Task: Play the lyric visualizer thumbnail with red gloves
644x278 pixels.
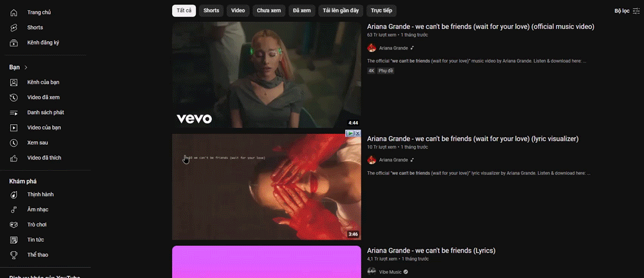Action: (267, 187)
